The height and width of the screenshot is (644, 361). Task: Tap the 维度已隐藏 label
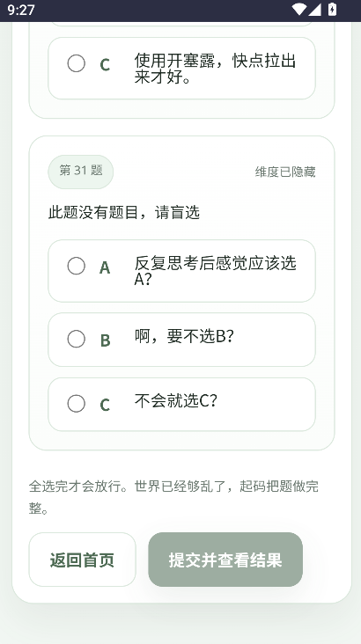(285, 172)
